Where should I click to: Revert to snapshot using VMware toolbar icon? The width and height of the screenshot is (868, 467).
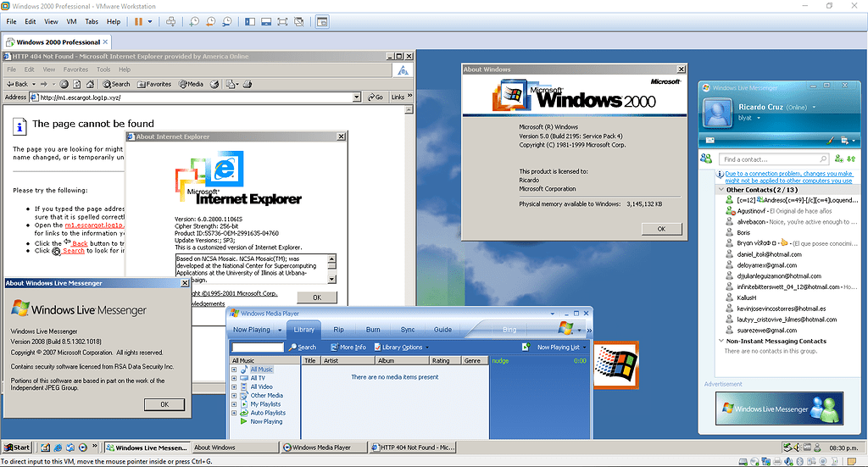click(x=211, y=21)
